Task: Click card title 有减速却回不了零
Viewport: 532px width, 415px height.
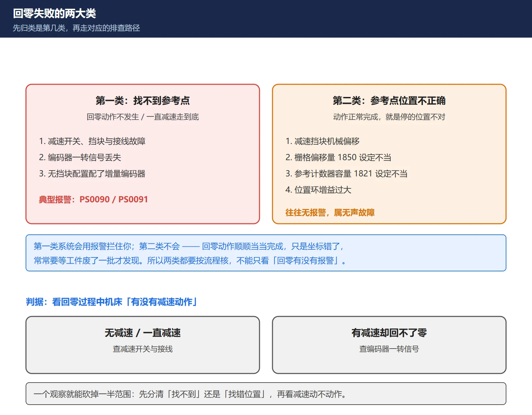Action: (x=389, y=333)
